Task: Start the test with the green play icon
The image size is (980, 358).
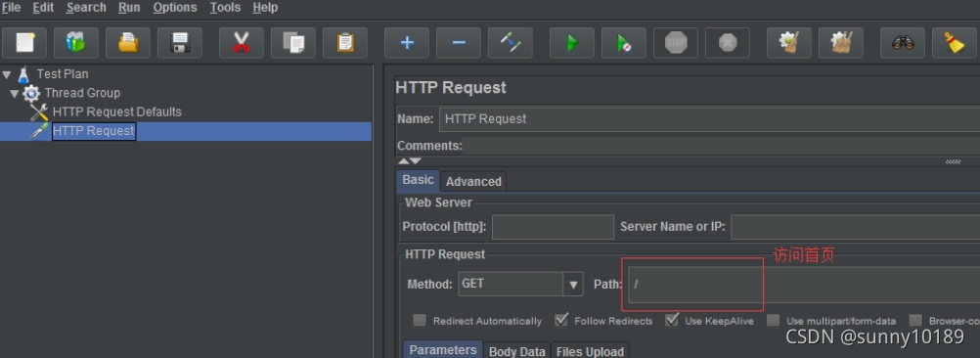Action: (x=572, y=43)
